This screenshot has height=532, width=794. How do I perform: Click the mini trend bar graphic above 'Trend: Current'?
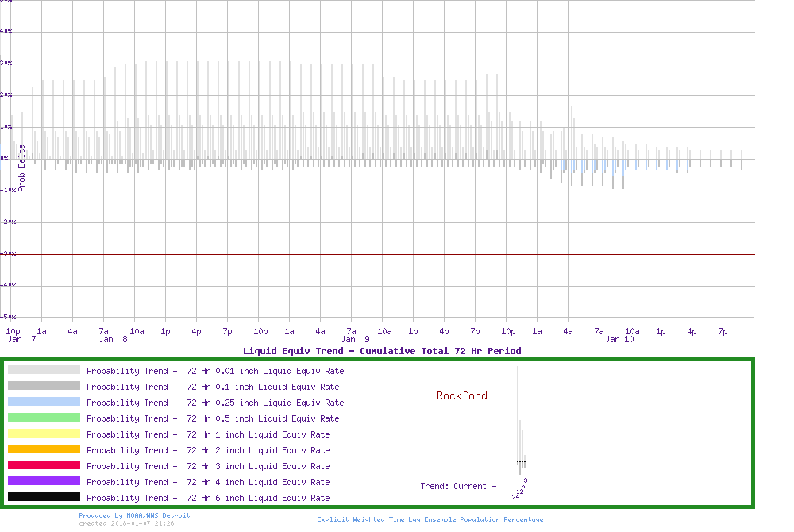[x=520, y=421]
